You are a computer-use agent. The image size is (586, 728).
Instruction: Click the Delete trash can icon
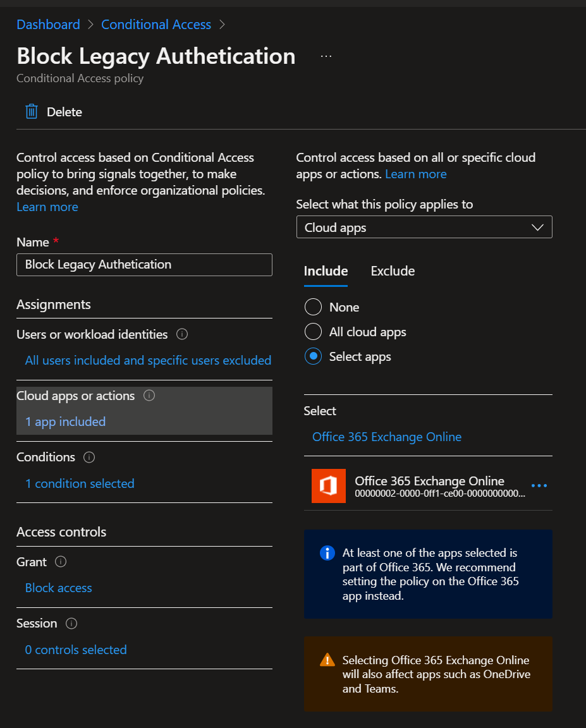[x=32, y=112]
